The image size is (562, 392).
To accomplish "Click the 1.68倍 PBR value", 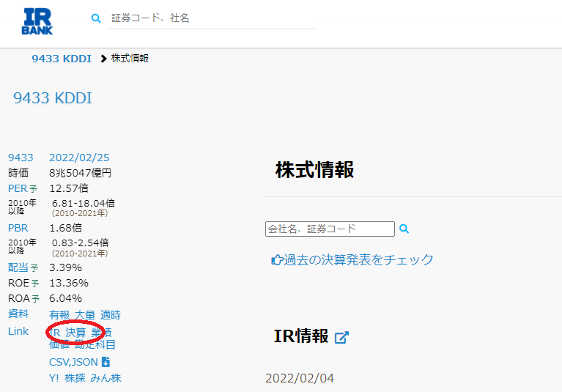I will [x=66, y=228].
